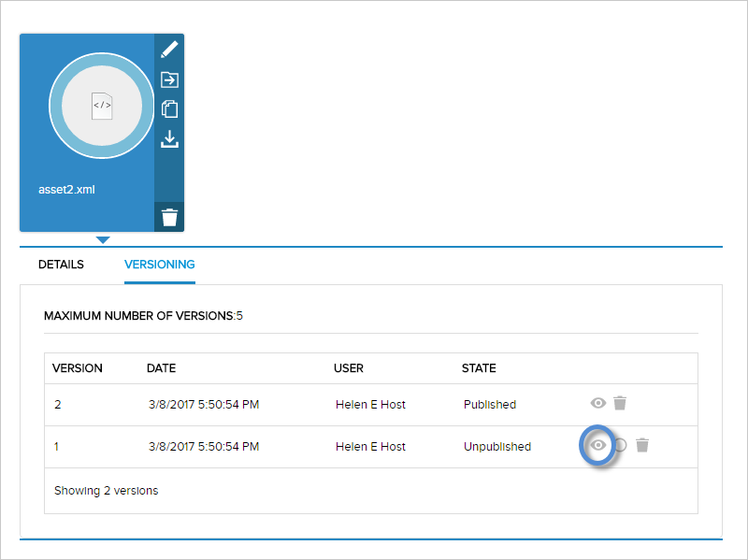Click the pencil edit icon on asset2.xml card
This screenshot has width=748, height=560.
(169, 50)
